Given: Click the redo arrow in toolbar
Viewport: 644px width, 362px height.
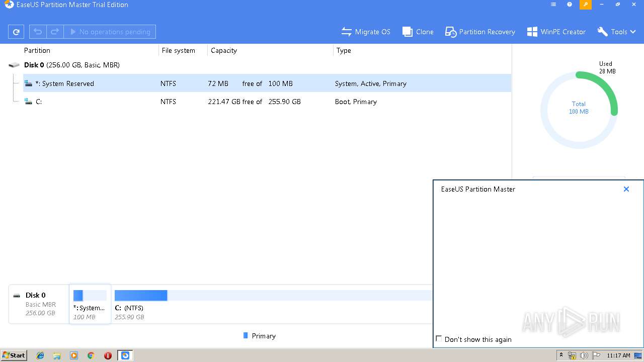Looking at the screenshot, I should tap(55, 32).
